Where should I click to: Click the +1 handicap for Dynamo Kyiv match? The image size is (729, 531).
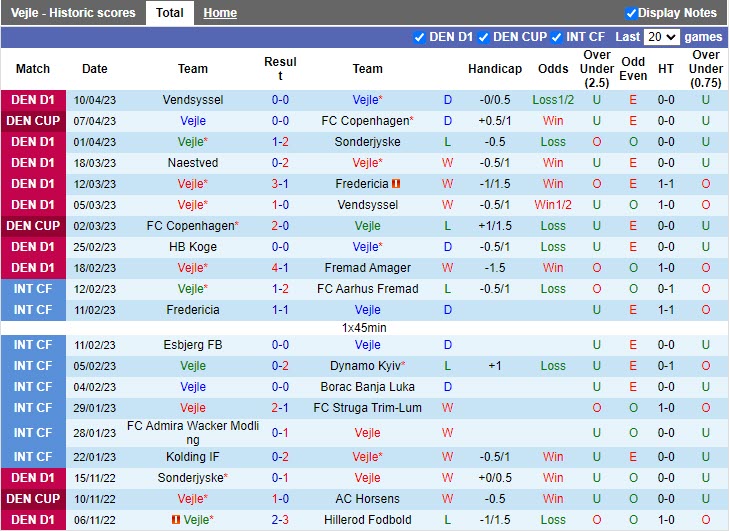click(495, 366)
